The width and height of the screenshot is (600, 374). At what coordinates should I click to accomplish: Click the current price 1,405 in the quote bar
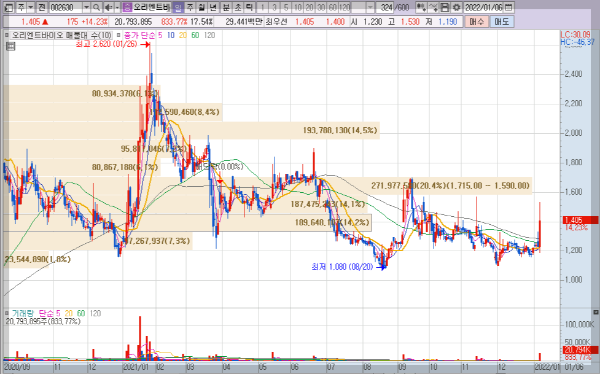point(30,22)
